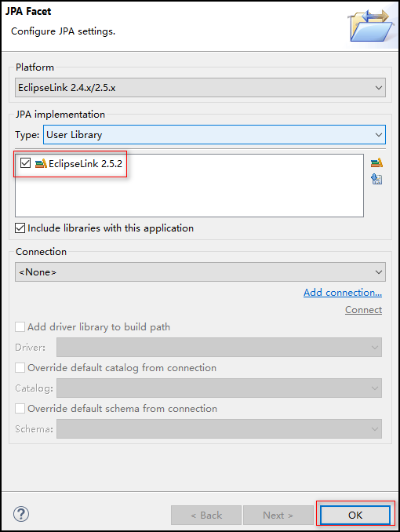Open the Connection <None> dropdown

click(x=200, y=272)
